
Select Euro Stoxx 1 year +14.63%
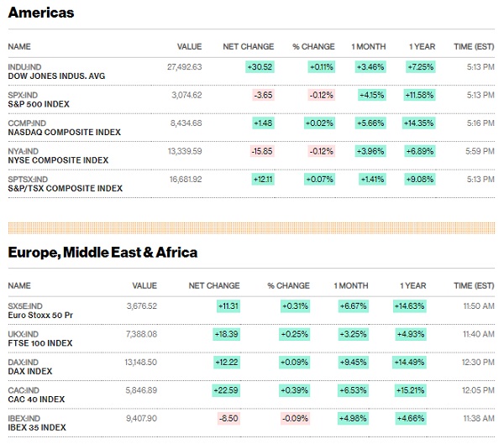[x=410, y=306]
